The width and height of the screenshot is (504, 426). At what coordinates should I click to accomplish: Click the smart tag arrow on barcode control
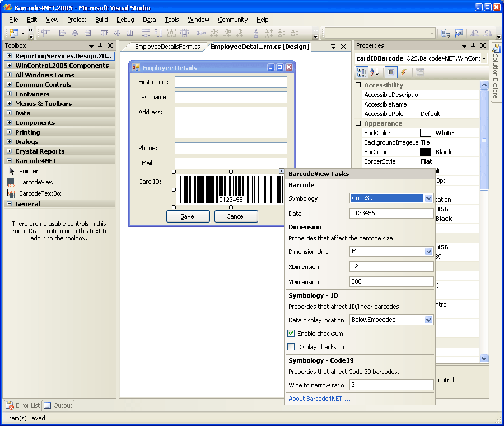[x=282, y=171]
